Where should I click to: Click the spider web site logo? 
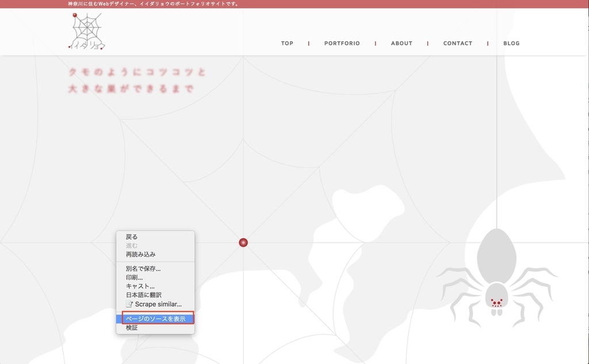tap(87, 31)
